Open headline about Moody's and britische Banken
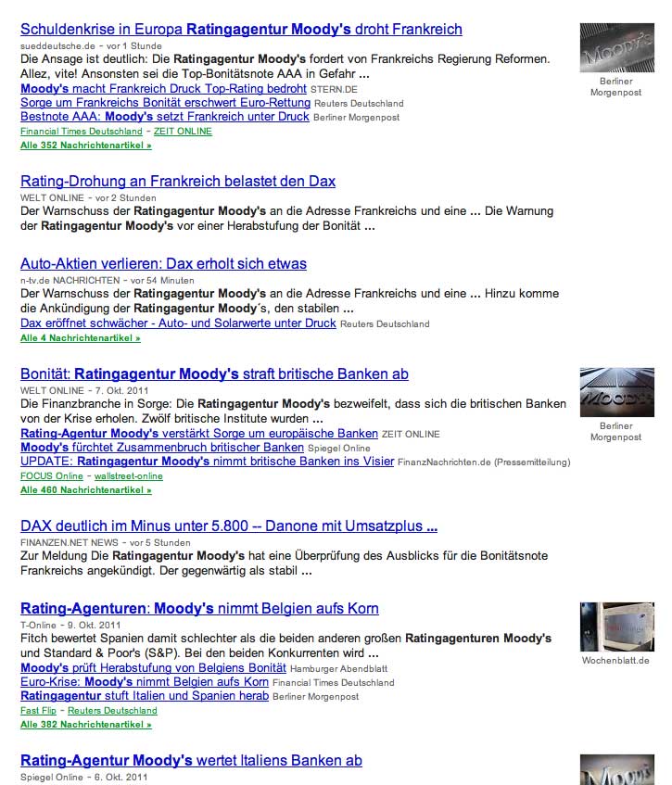672x785 pixels. tap(214, 374)
